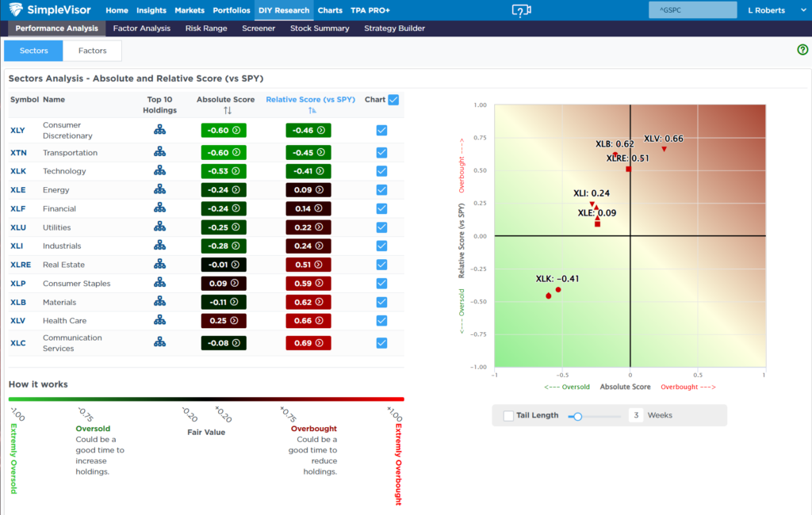Sort by Absolute Score arrows
The height and width of the screenshot is (515, 812).
point(228,110)
